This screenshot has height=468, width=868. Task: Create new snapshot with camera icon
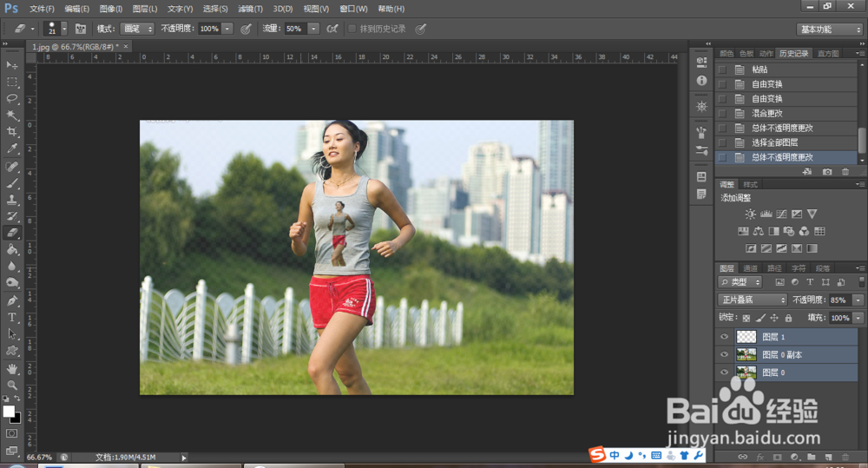tap(826, 172)
